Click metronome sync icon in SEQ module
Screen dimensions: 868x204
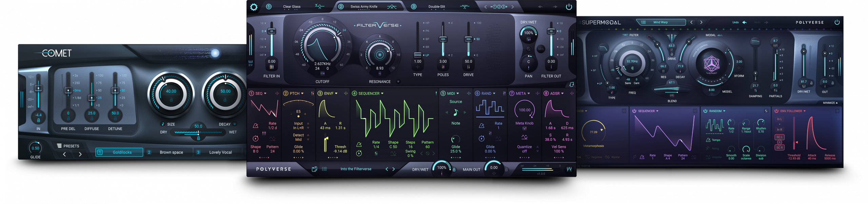pos(256,126)
